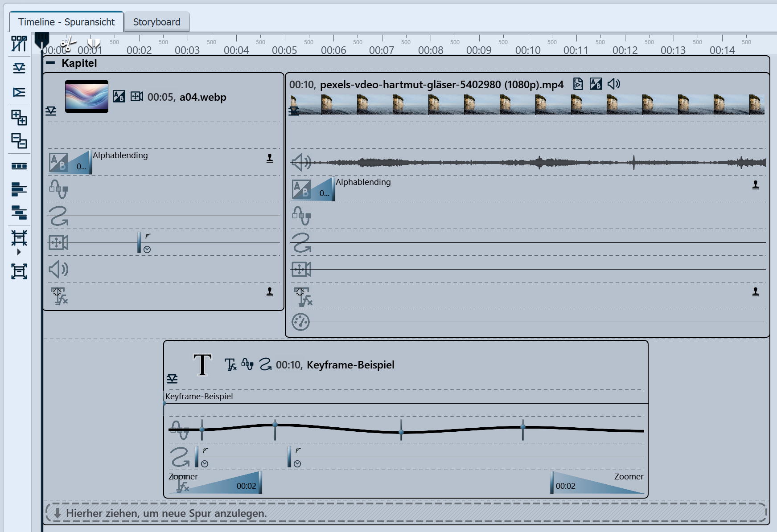777x532 pixels.
Task: Select the filmstrip view icon in the sidebar
Action: tap(19, 165)
